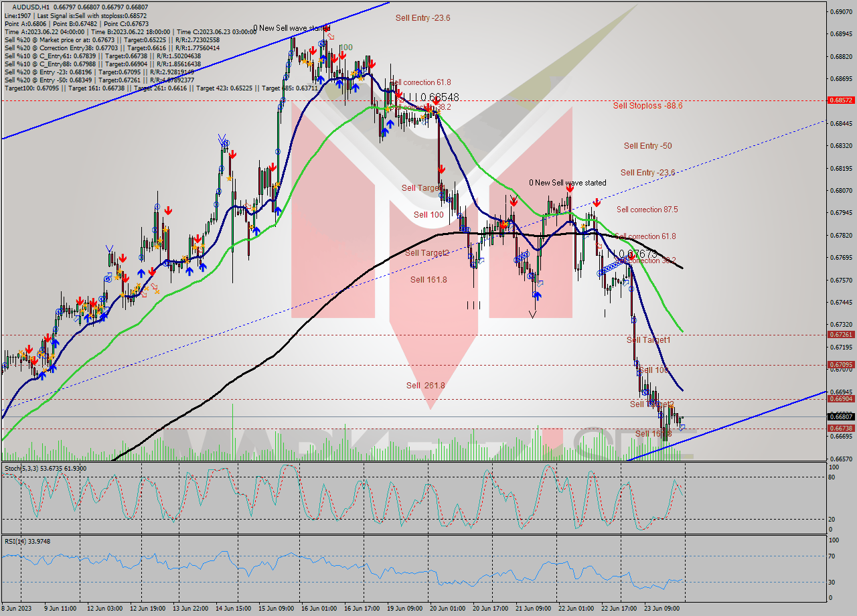857x616 pixels.
Task: Click the 'Sell %10 @ C_Entry88' row
Action: [102, 64]
